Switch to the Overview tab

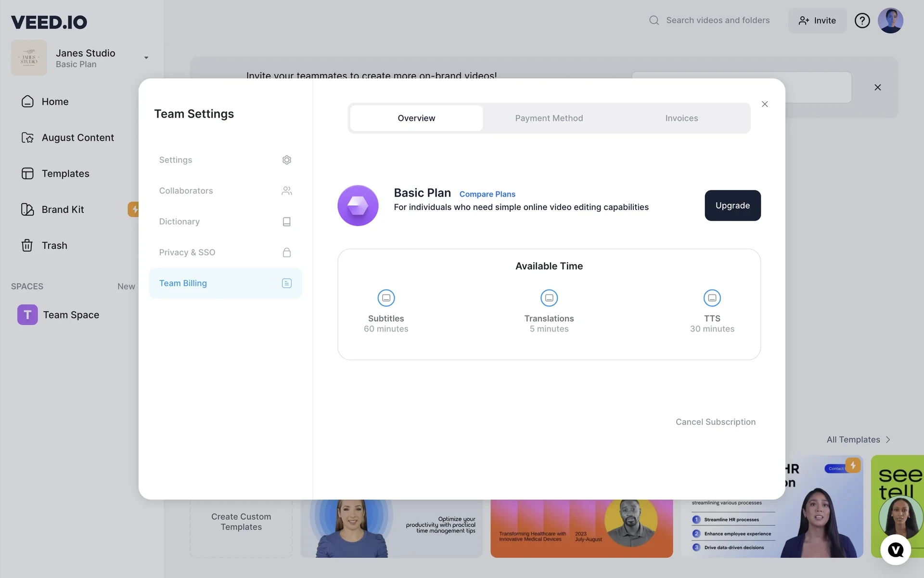[x=416, y=118]
